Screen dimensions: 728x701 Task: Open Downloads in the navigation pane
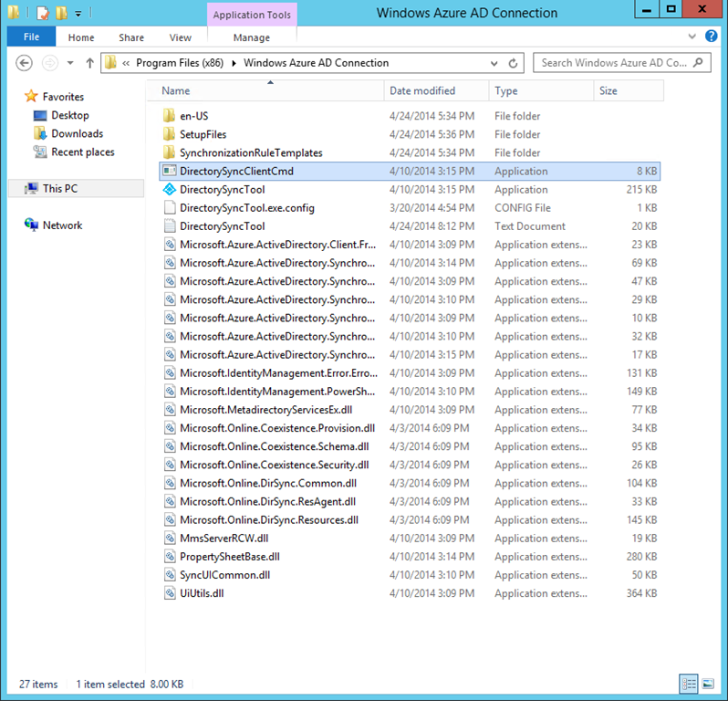tap(77, 134)
